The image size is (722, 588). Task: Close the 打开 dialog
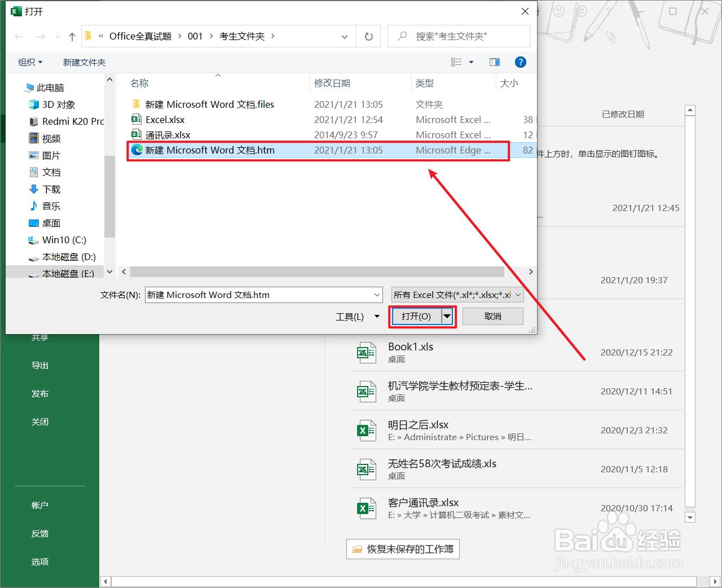click(x=525, y=11)
